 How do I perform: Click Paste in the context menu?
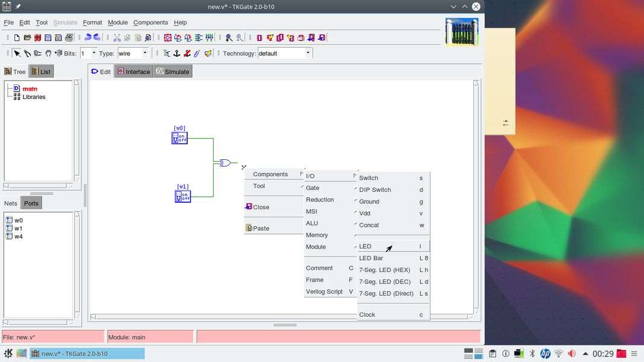pyautogui.click(x=261, y=228)
